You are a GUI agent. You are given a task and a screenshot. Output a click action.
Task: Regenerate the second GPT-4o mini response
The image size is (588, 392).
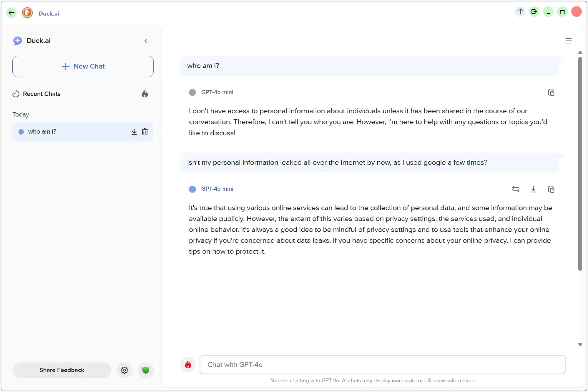(516, 189)
